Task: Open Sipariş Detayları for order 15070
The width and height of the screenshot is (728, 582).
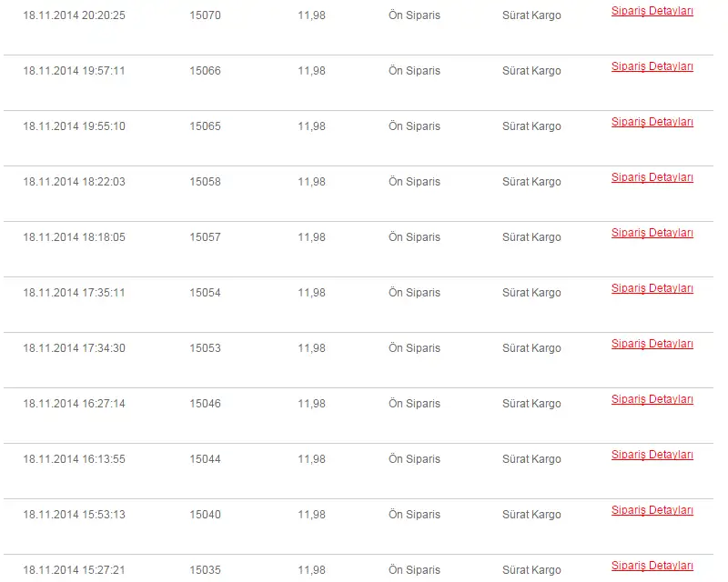Action: 652,11
